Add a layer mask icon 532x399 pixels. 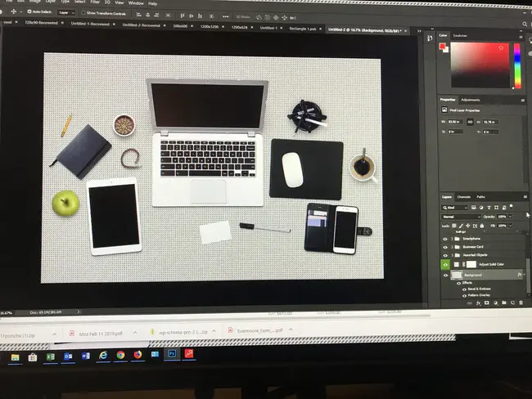click(x=486, y=303)
